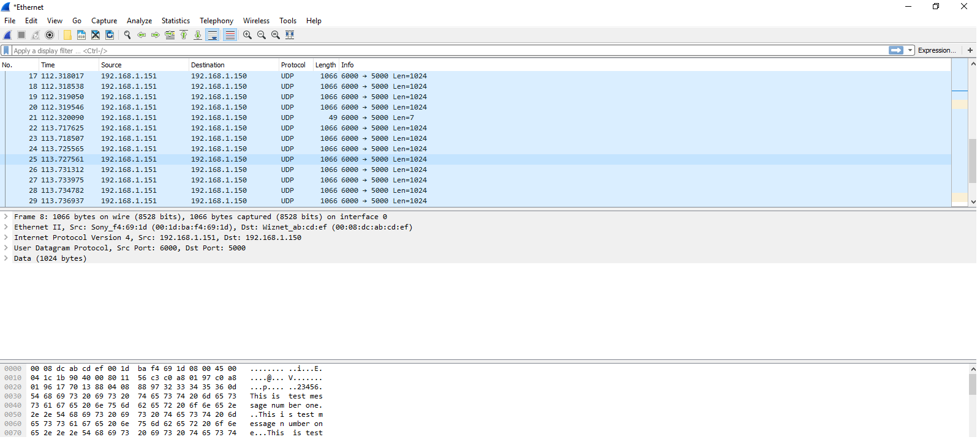Go to a specified packet number
The width and height of the screenshot is (980, 445).
coord(170,35)
